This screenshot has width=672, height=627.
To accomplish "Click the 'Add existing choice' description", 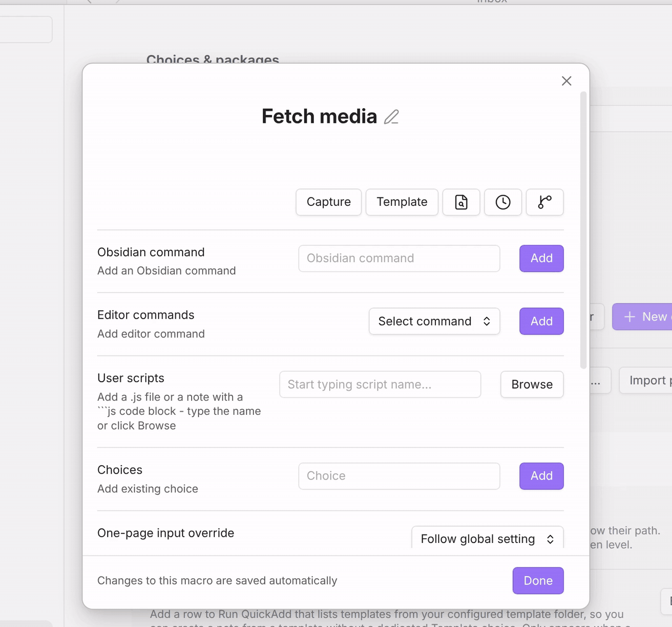I will (148, 489).
